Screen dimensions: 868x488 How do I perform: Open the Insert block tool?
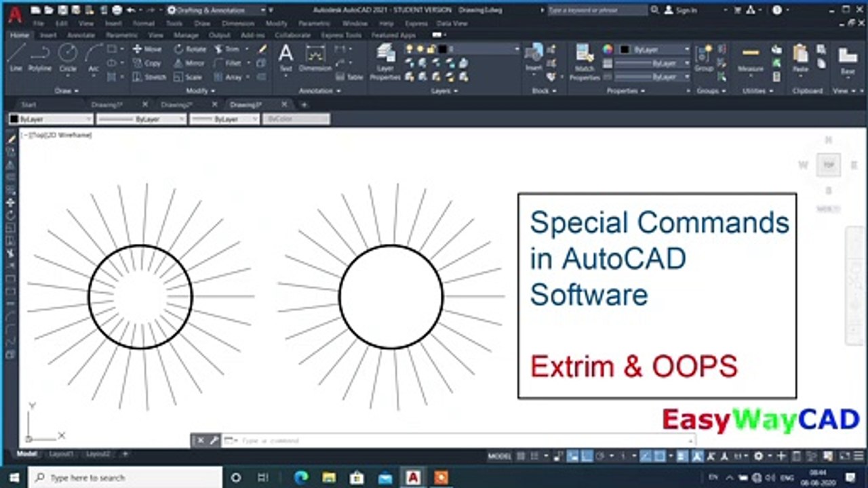pyautogui.click(x=534, y=58)
